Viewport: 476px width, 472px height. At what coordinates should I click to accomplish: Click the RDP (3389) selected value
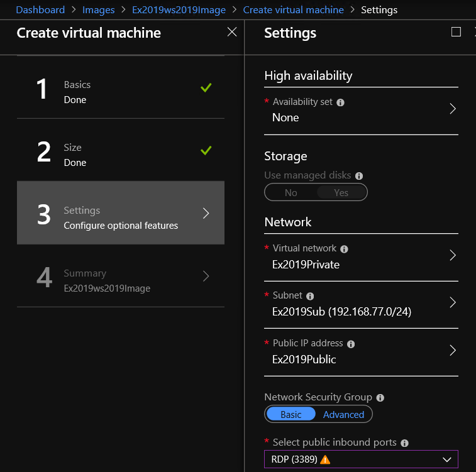click(x=294, y=459)
